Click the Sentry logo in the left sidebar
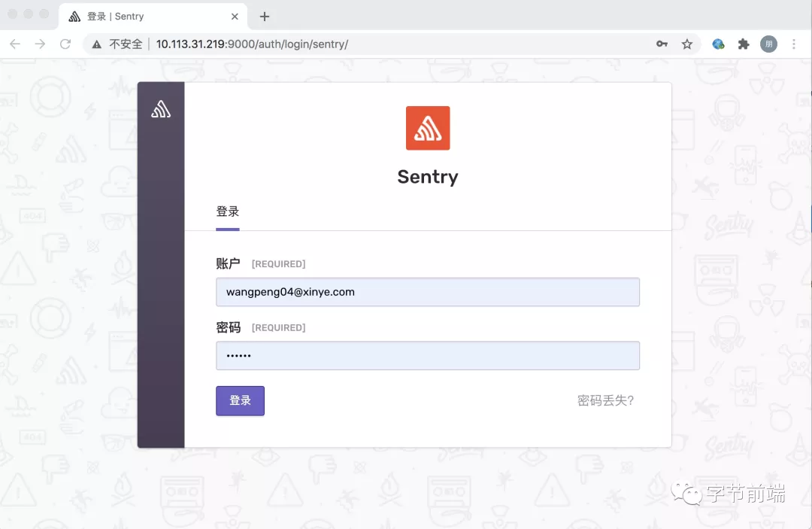The image size is (812, 529). click(161, 108)
